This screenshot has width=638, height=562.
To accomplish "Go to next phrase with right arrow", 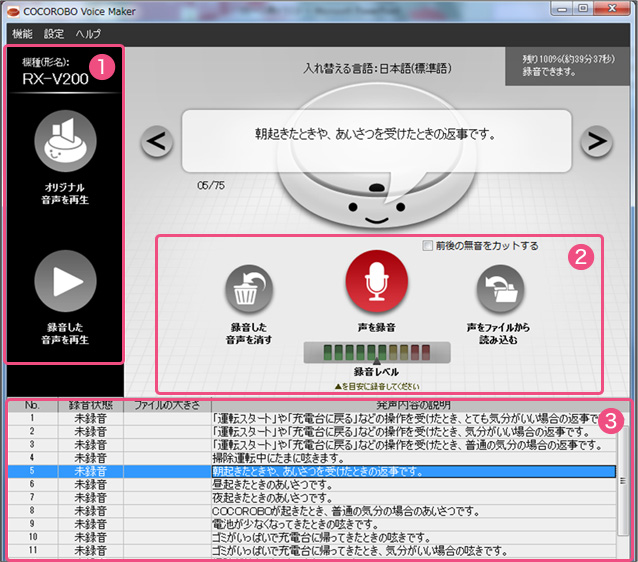I will point(596,142).
